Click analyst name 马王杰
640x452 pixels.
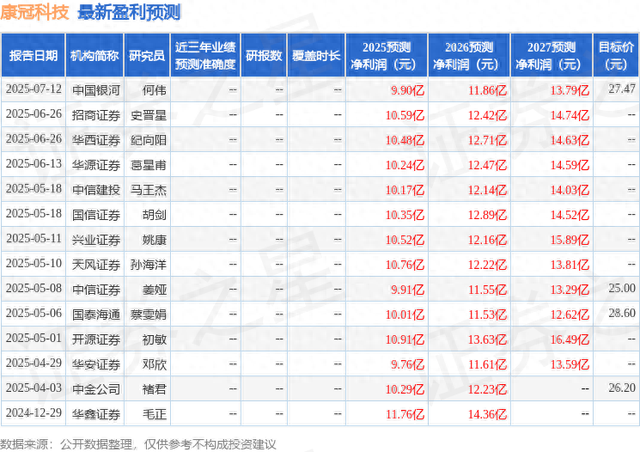148,190
